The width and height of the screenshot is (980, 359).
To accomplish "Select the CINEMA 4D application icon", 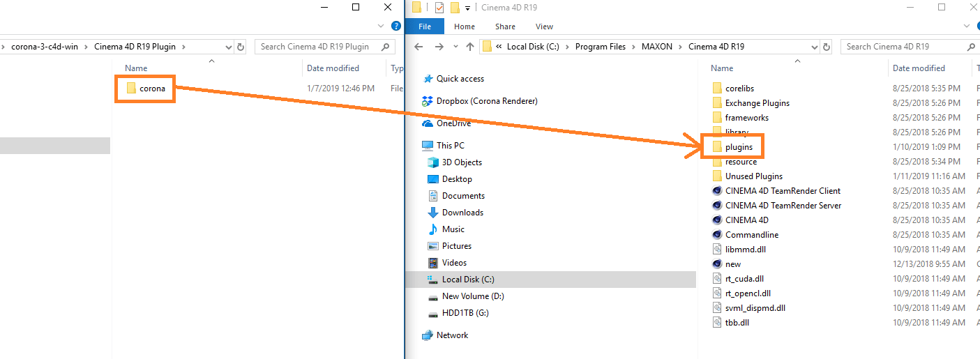I will point(717,220).
